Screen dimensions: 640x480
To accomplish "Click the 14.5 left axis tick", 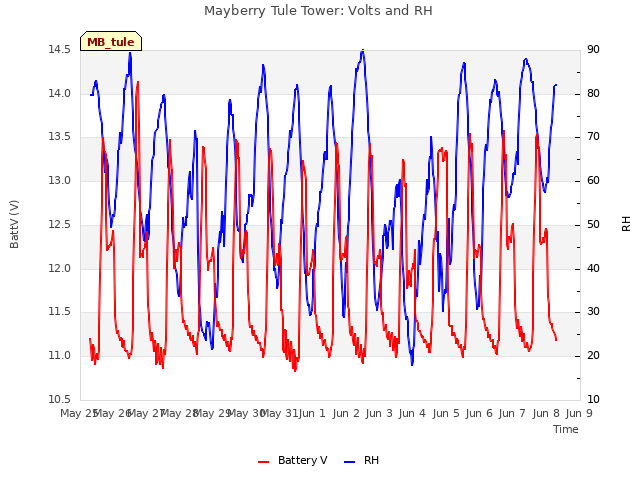I will tap(59, 49).
